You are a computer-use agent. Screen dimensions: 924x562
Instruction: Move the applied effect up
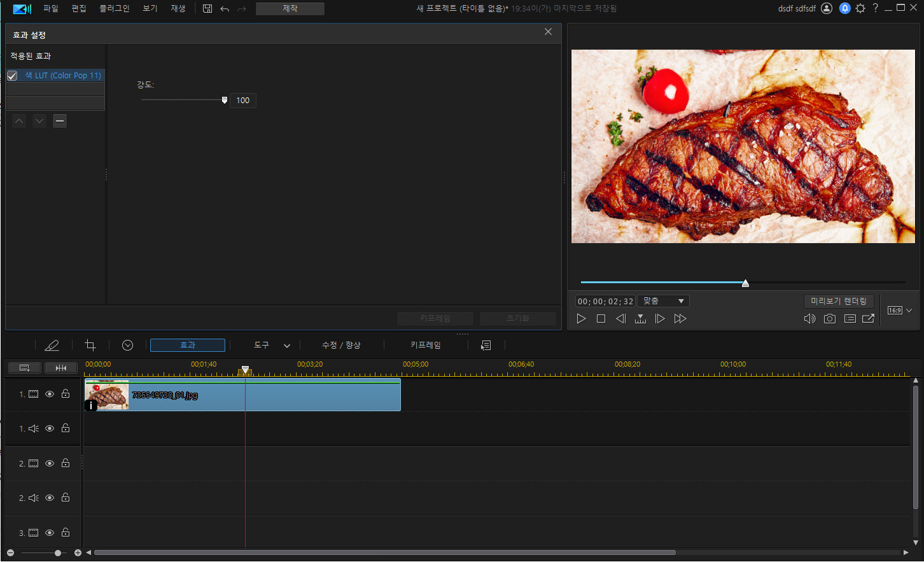pyautogui.click(x=19, y=121)
